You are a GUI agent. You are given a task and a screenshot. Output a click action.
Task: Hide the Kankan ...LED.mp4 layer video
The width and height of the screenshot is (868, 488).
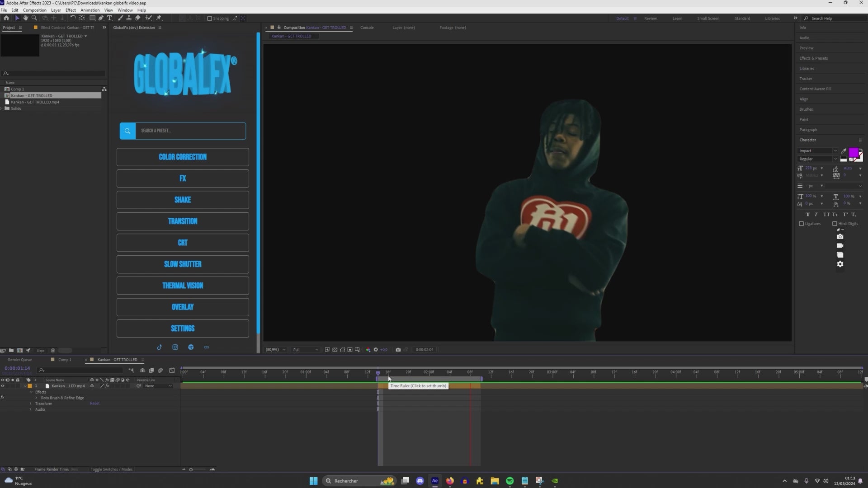coord(3,386)
